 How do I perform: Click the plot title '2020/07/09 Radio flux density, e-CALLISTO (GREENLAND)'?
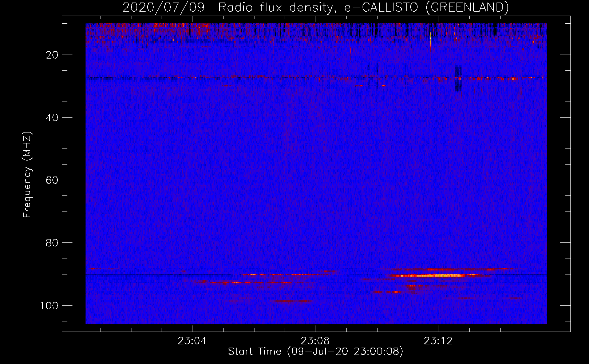(x=315, y=7)
